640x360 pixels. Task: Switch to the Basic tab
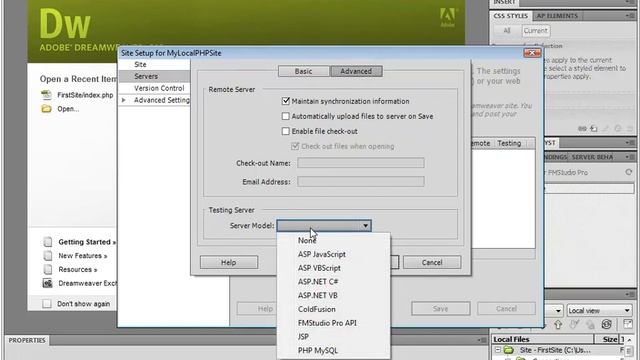point(303,71)
